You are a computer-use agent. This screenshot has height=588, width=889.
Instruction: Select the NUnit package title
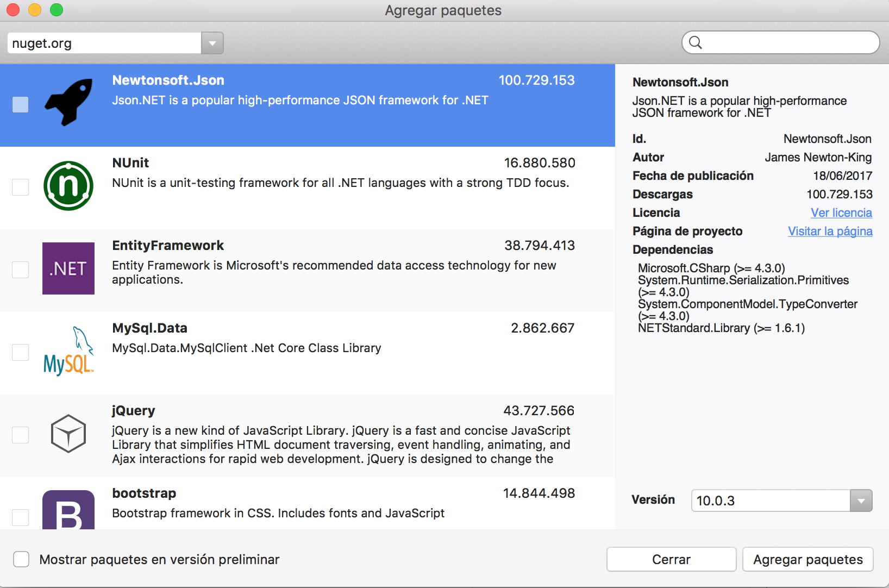tap(130, 162)
